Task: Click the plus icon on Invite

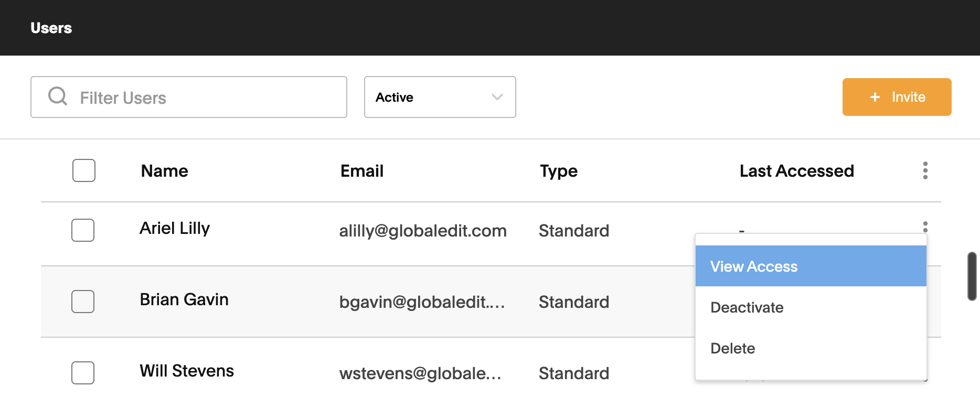Action: (875, 97)
